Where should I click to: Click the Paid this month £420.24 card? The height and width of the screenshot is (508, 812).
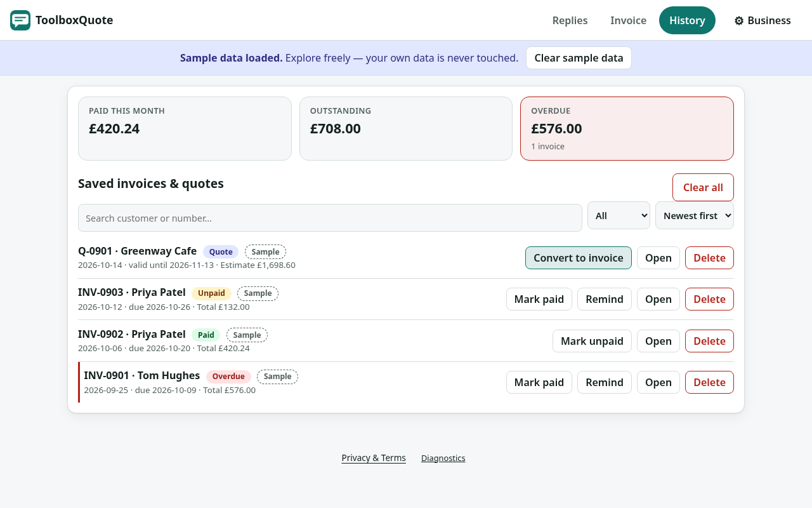coord(185,128)
